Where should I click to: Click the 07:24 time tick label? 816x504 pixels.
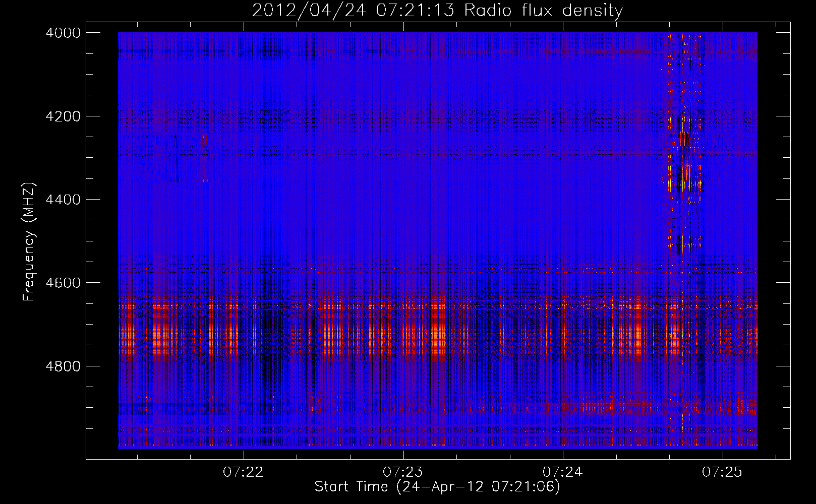point(563,472)
